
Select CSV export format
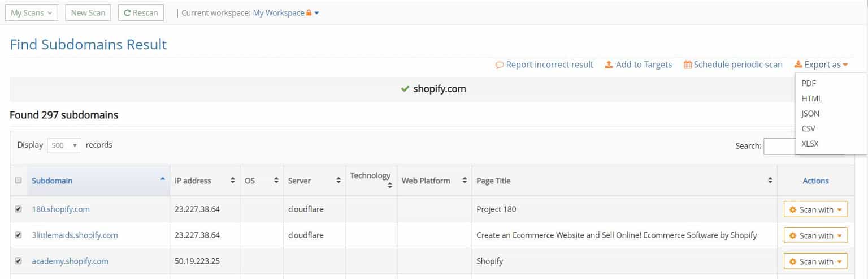pos(808,128)
